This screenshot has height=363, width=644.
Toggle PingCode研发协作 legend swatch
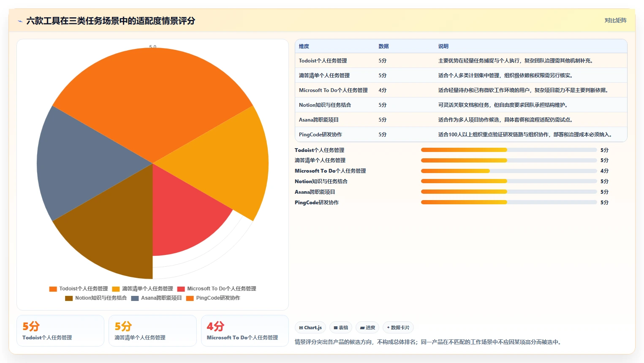point(190,298)
